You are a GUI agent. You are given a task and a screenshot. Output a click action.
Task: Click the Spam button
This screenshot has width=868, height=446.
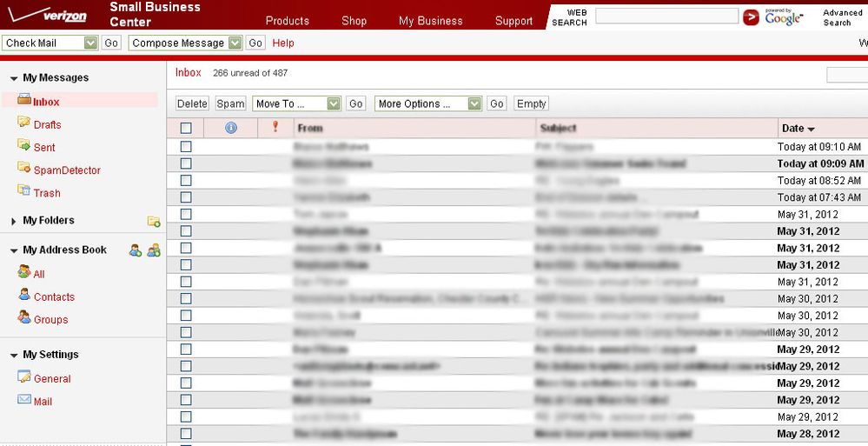pyautogui.click(x=230, y=103)
